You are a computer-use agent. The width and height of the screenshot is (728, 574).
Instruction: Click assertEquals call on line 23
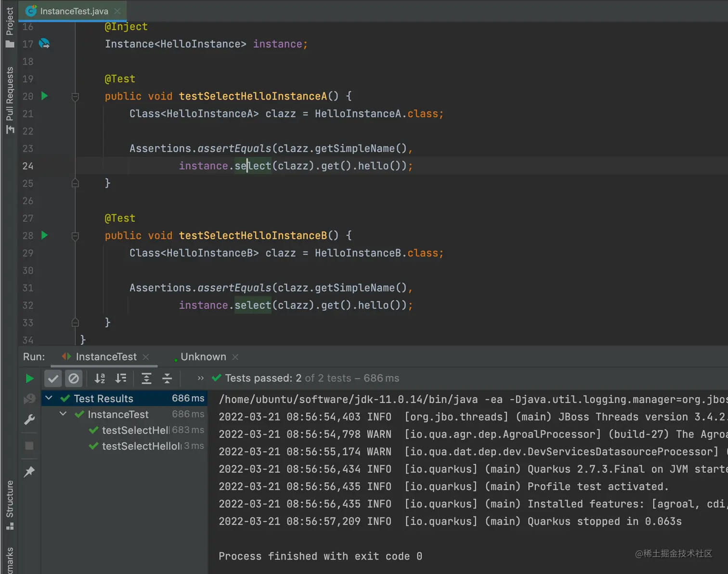[x=234, y=149]
